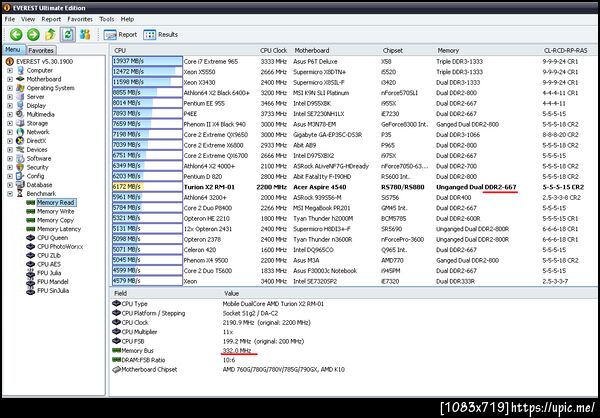Click the Software icon in the tree
Viewport: 600px width, 418px height.
click(x=20, y=158)
